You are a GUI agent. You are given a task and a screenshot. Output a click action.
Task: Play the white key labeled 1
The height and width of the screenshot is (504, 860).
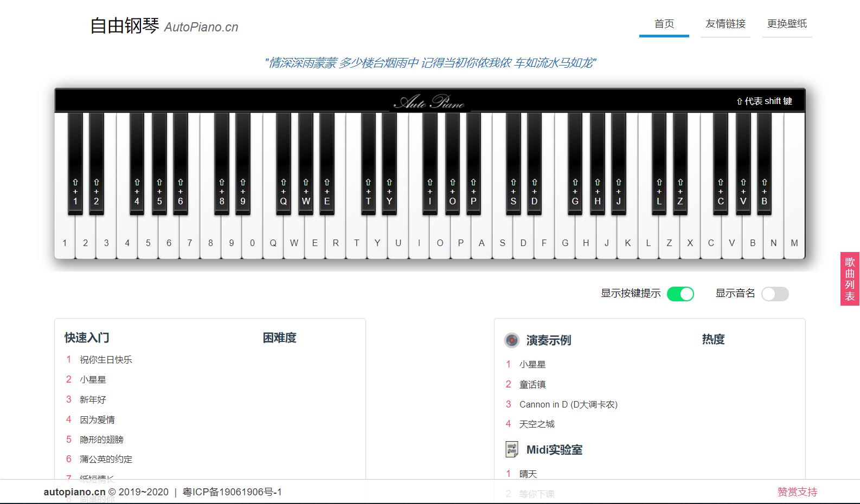point(65,238)
